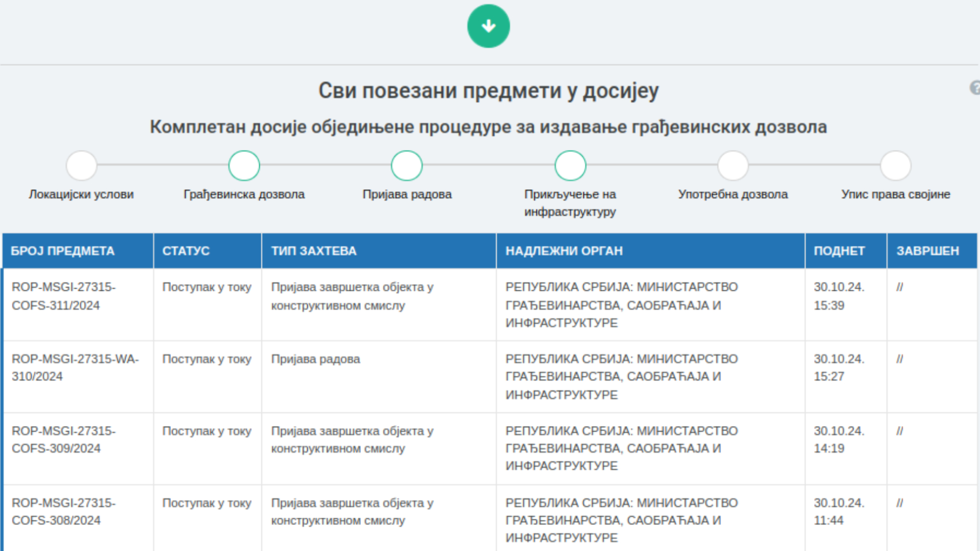
Task: Open the help question mark icon
Action: [x=975, y=88]
